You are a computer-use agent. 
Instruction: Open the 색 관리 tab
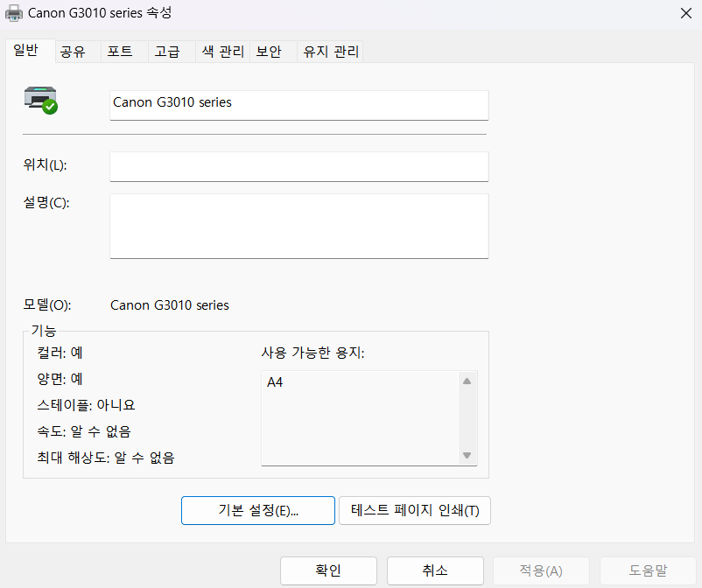(x=222, y=52)
